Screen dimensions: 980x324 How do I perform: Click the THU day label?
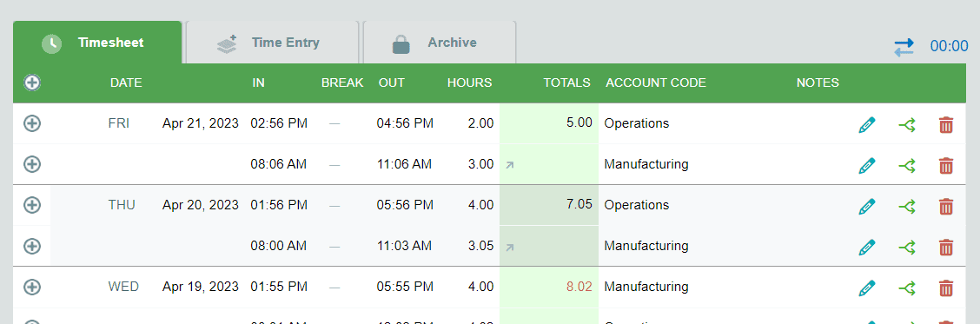click(x=122, y=204)
